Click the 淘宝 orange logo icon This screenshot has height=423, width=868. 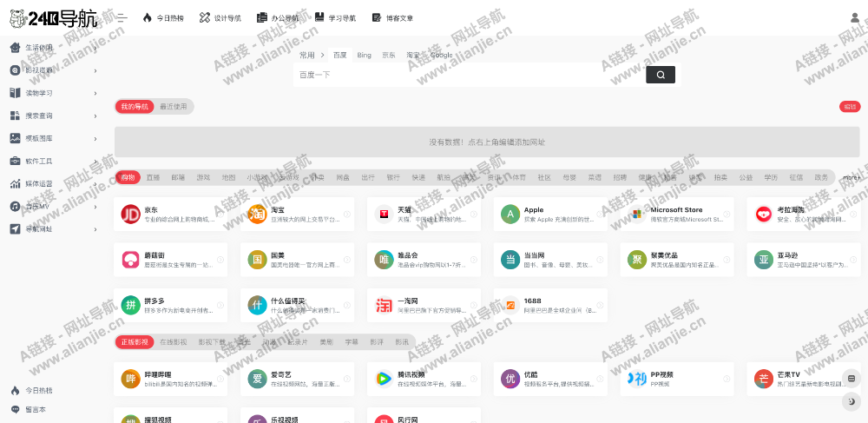pos(258,215)
